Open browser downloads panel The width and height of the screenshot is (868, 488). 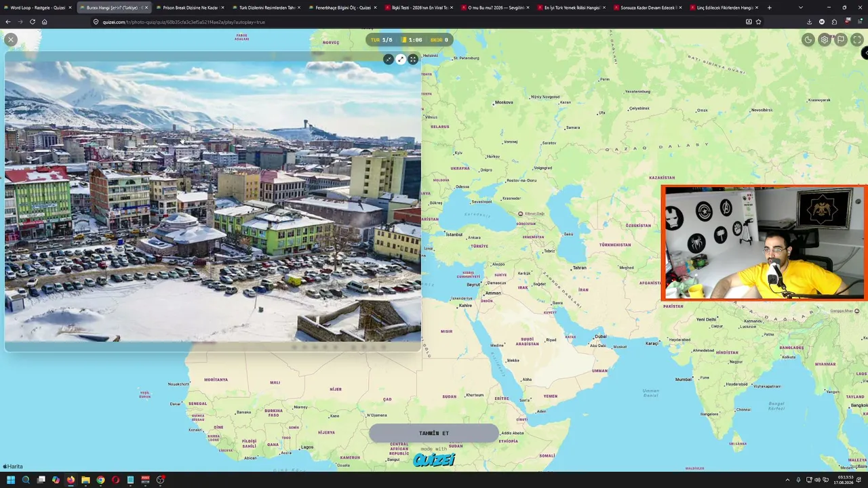(809, 22)
